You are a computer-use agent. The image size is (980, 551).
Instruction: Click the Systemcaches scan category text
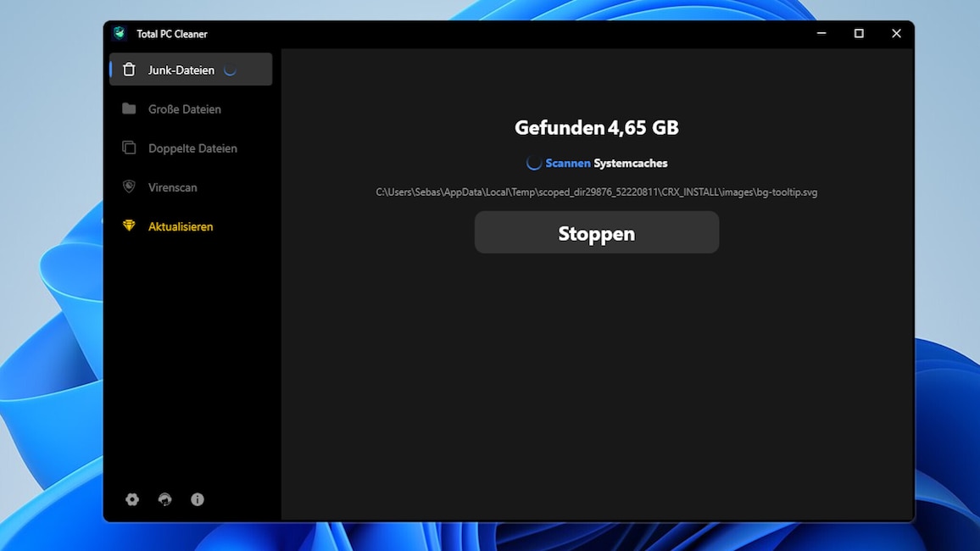(x=631, y=163)
